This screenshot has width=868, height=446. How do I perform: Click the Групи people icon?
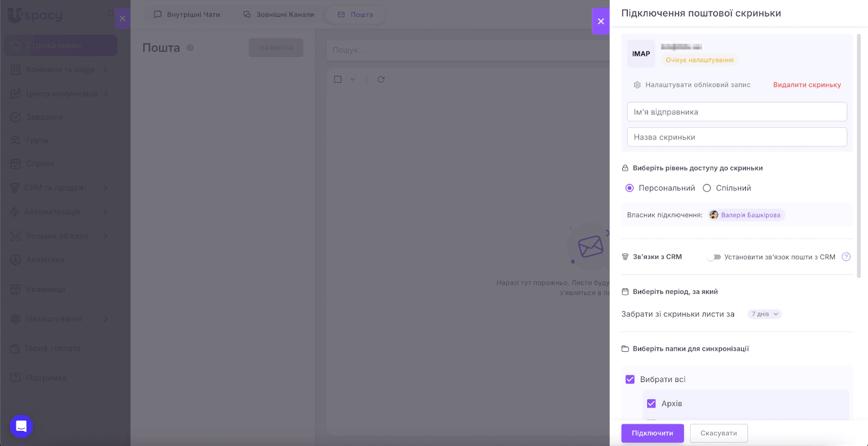point(16,140)
